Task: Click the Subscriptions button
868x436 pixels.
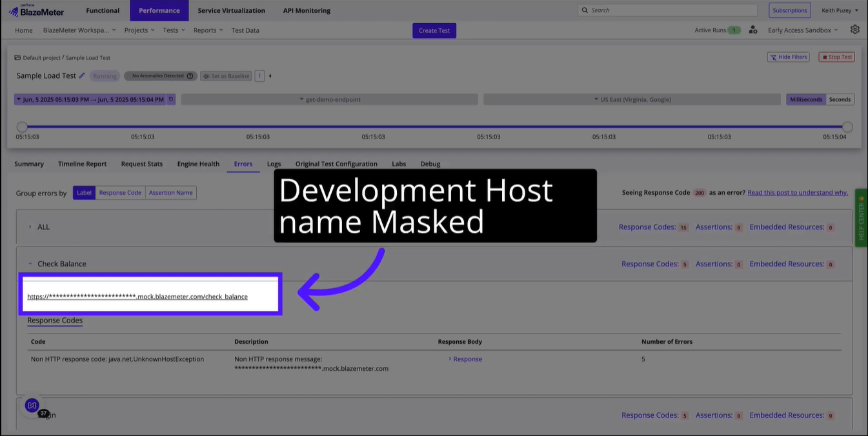Action: pyautogui.click(x=790, y=10)
